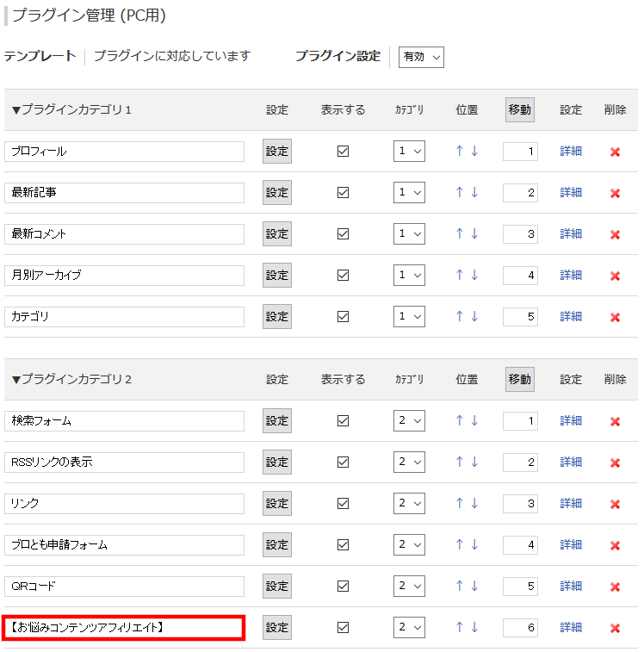644x652 pixels.
Task: Click 移動 button in プラグインカテゴリ2 header
Action: tap(520, 379)
